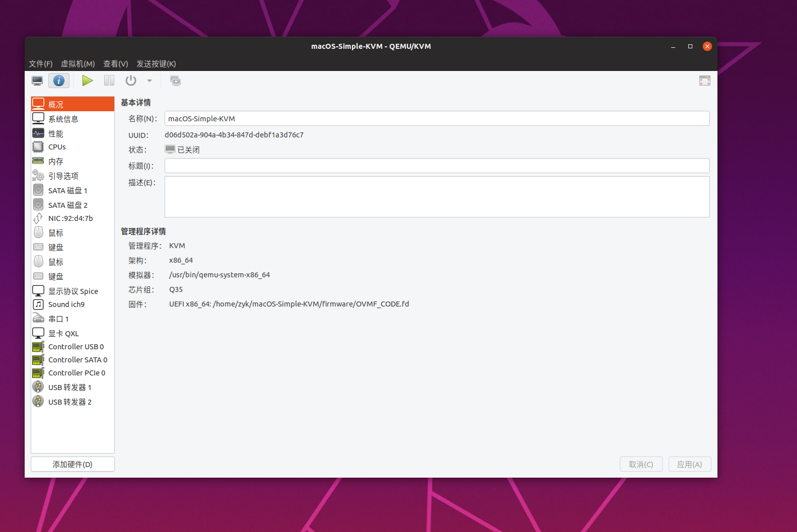This screenshot has width=797, height=532.
Task: Select 内存 memory entry
Action: [73, 161]
